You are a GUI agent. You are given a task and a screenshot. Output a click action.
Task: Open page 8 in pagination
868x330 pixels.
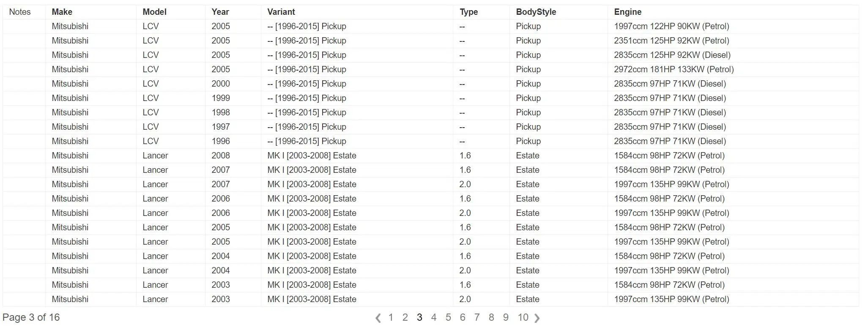tap(491, 317)
